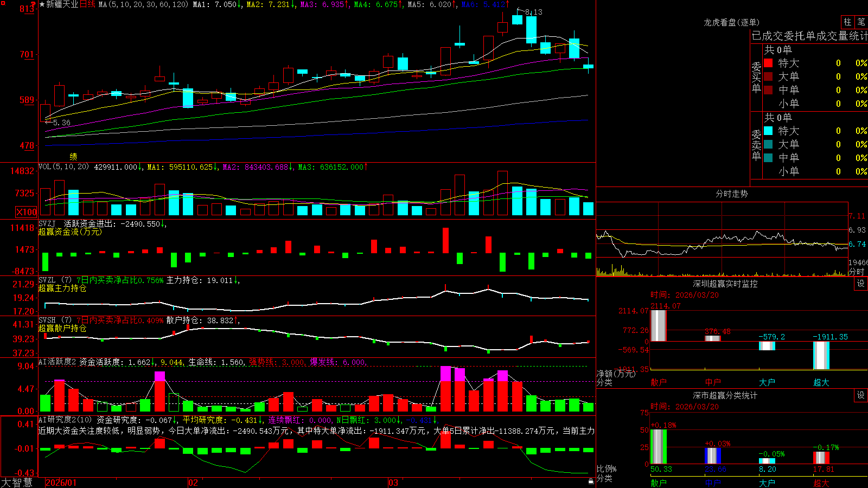Click the yellow 续 marker under the candlestick chart
The height and width of the screenshot is (488, 868).
(x=73, y=157)
